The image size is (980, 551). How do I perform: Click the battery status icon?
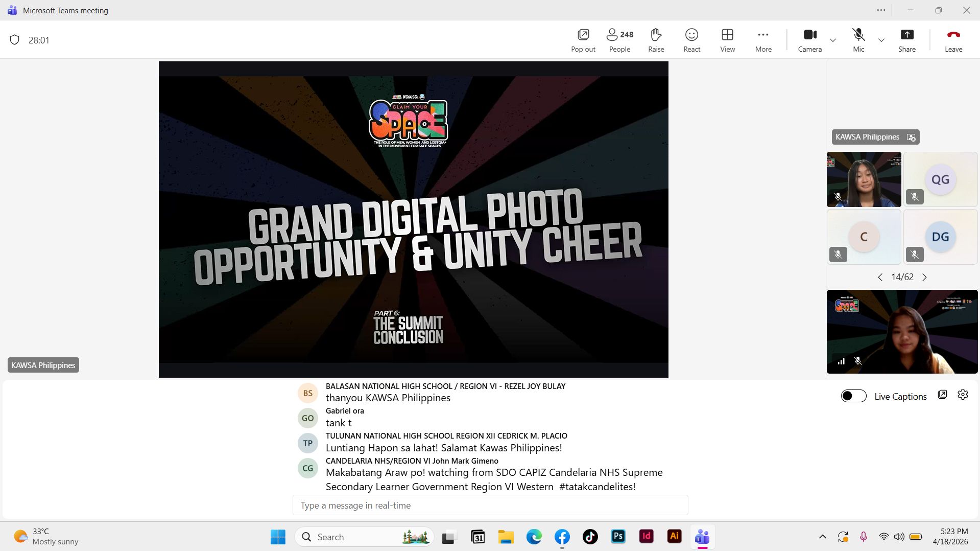(x=916, y=537)
